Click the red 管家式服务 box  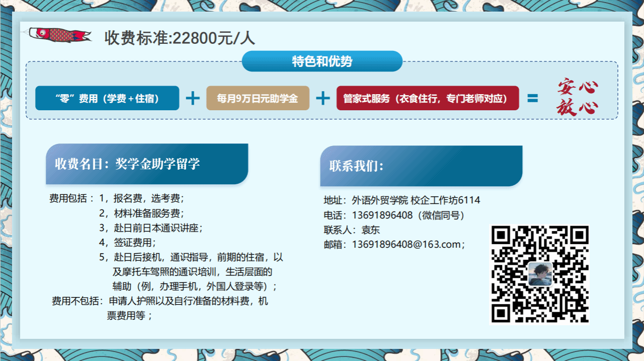coord(427,98)
